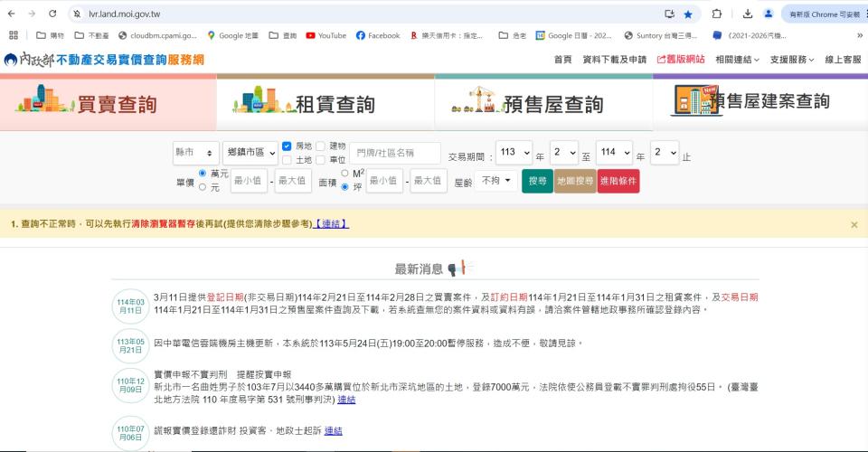Open the Chrome downloads icon
This screenshot has width=868, height=452.
[x=748, y=14]
